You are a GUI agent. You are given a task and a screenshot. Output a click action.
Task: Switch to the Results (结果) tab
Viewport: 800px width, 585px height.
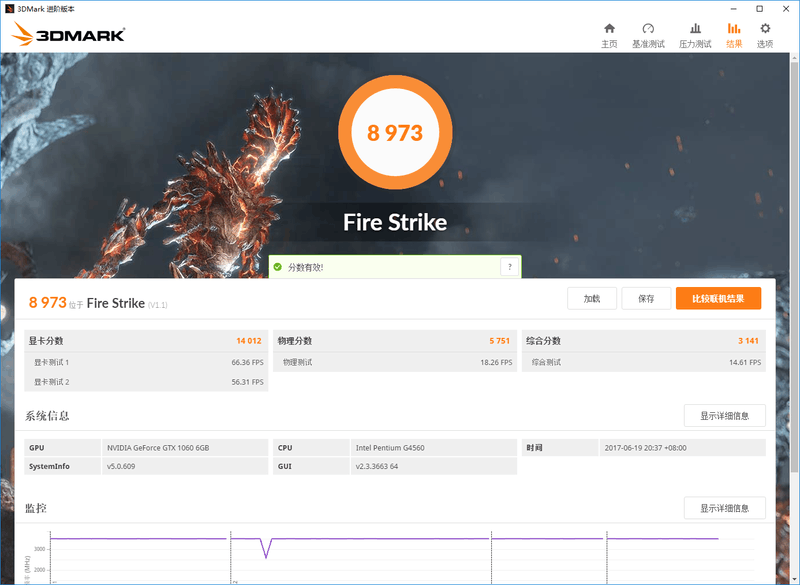pos(733,37)
